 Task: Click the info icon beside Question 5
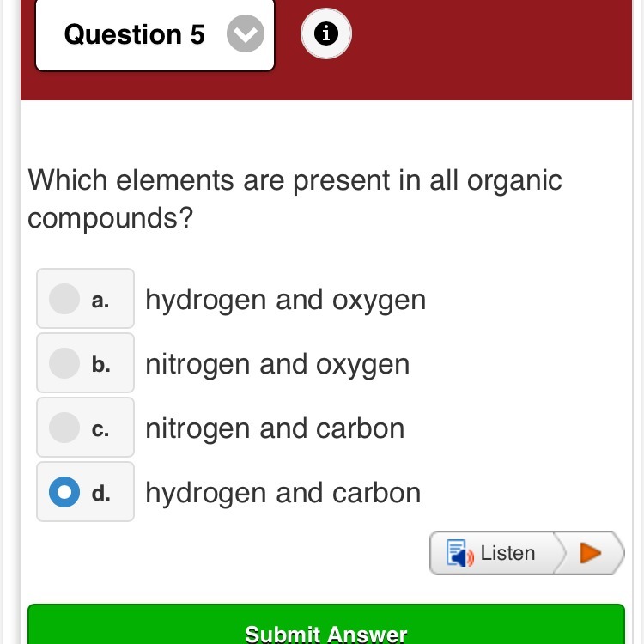325,34
